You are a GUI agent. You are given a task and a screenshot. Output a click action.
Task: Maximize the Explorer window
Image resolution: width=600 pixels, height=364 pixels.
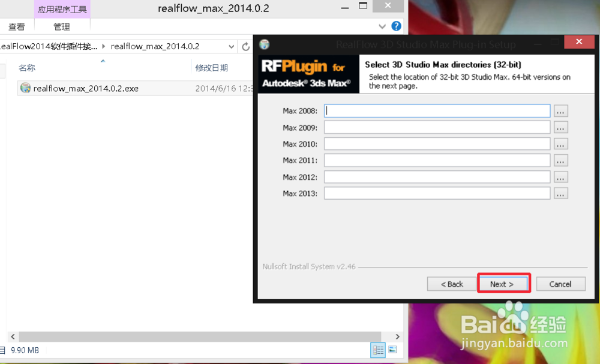363,6
